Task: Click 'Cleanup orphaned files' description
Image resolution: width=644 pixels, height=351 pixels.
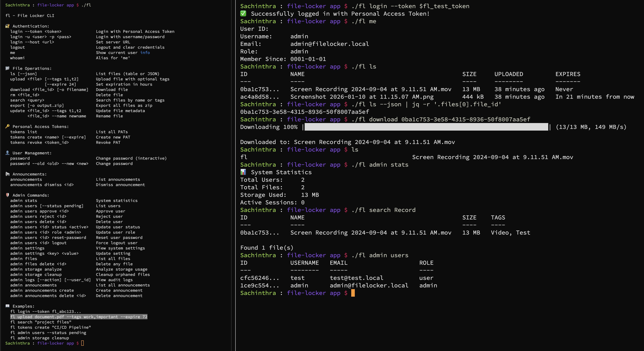Action: pyautogui.click(x=123, y=274)
